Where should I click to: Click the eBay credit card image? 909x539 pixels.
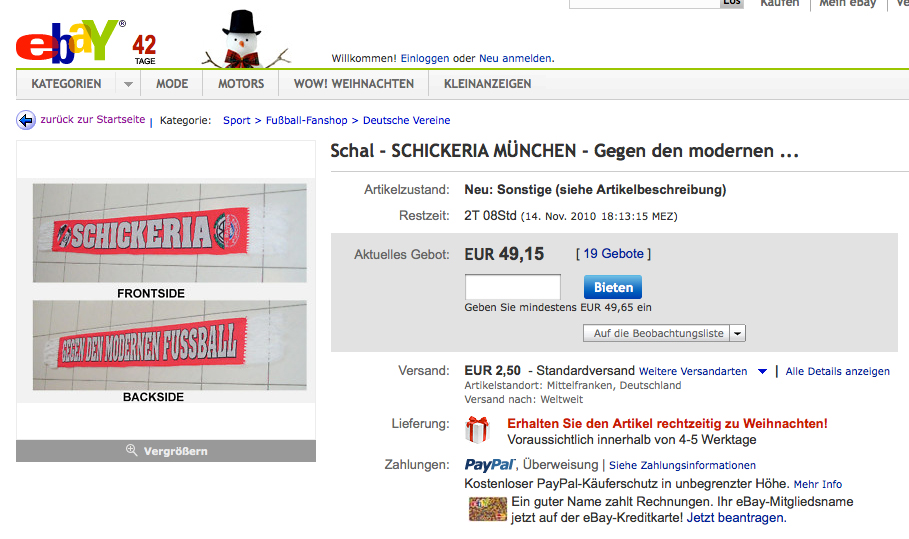pos(488,509)
